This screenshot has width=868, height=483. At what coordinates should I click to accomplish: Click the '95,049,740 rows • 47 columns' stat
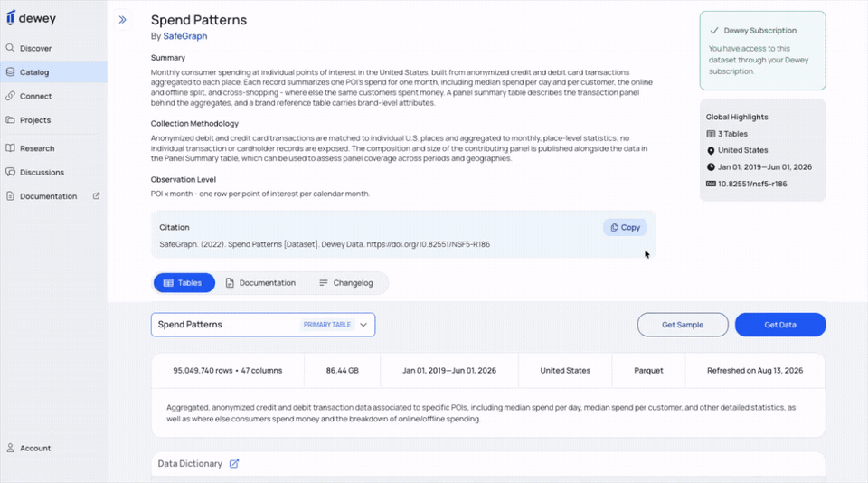[x=228, y=371]
